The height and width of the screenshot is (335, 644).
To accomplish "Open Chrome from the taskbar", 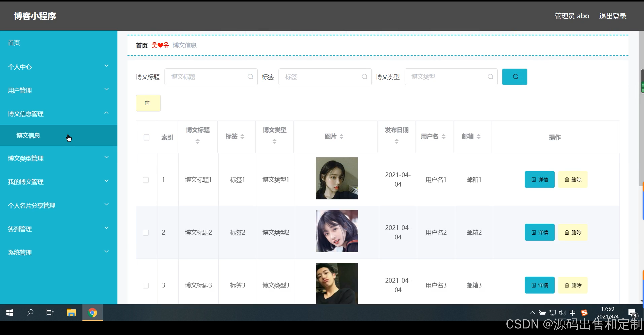I will click(x=92, y=313).
